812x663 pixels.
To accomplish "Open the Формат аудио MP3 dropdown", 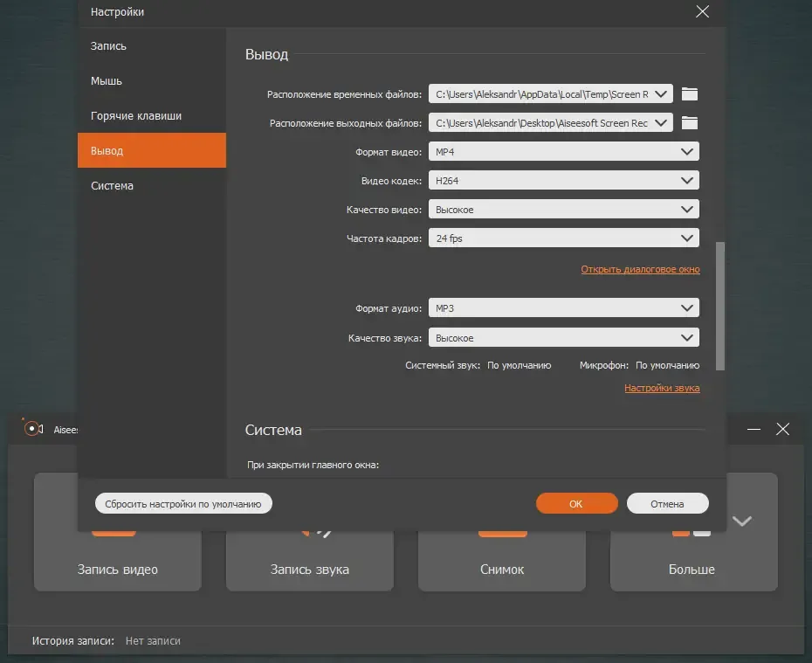I will click(563, 308).
